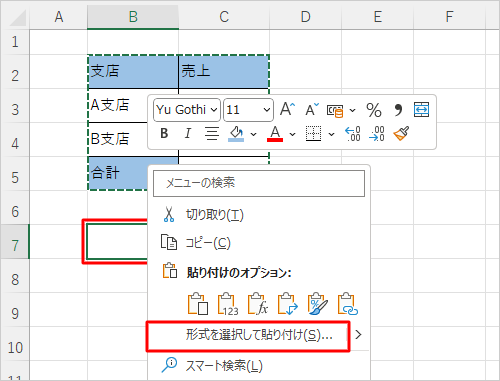Decrease font size in the mini toolbar
500x381 pixels.
[312, 109]
